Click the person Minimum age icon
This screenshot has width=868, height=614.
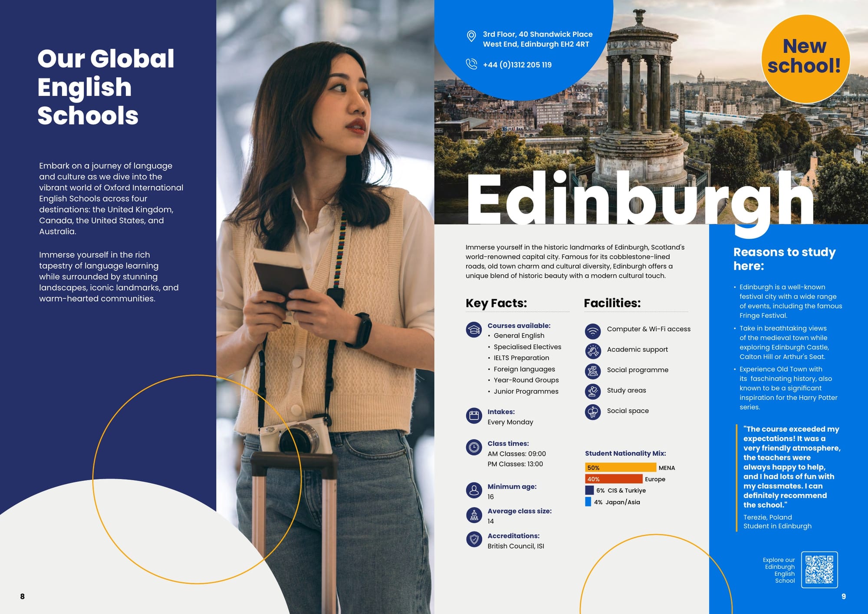(x=474, y=490)
